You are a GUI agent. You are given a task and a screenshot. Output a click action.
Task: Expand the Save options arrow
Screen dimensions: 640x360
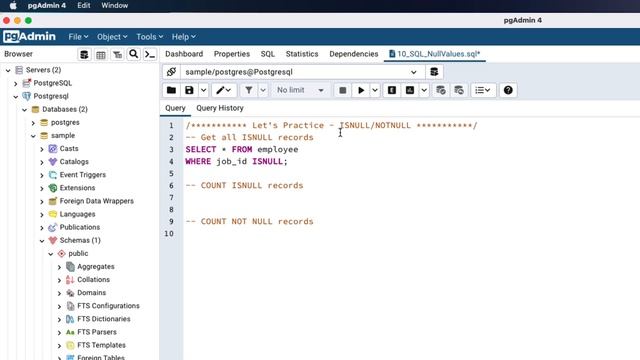click(x=203, y=90)
